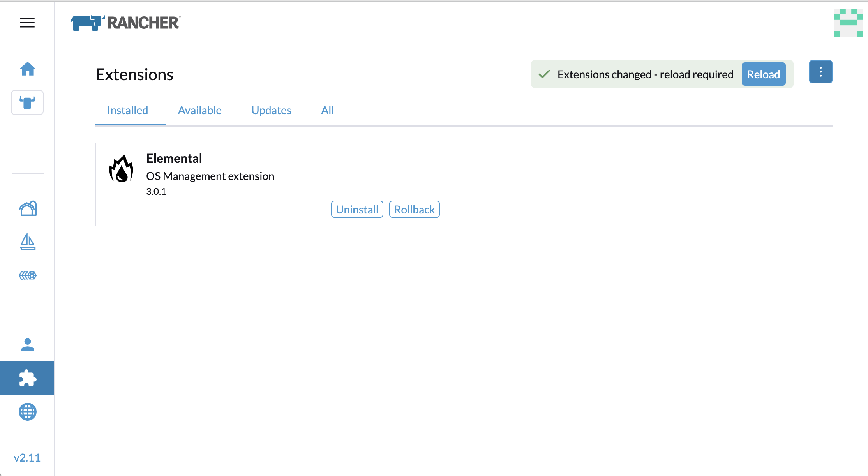This screenshot has width=868, height=476.
Task: Switch to the All tab
Action: coord(327,110)
